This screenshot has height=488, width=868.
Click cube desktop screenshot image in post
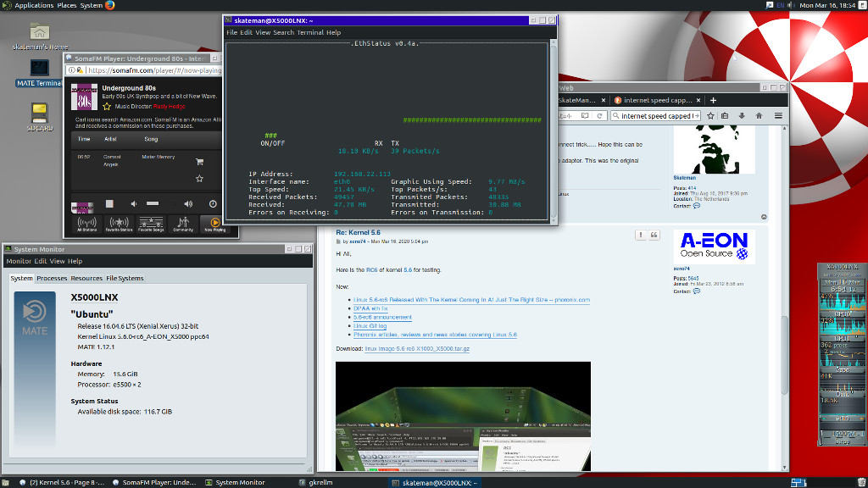pyautogui.click(x=463, y=416)
